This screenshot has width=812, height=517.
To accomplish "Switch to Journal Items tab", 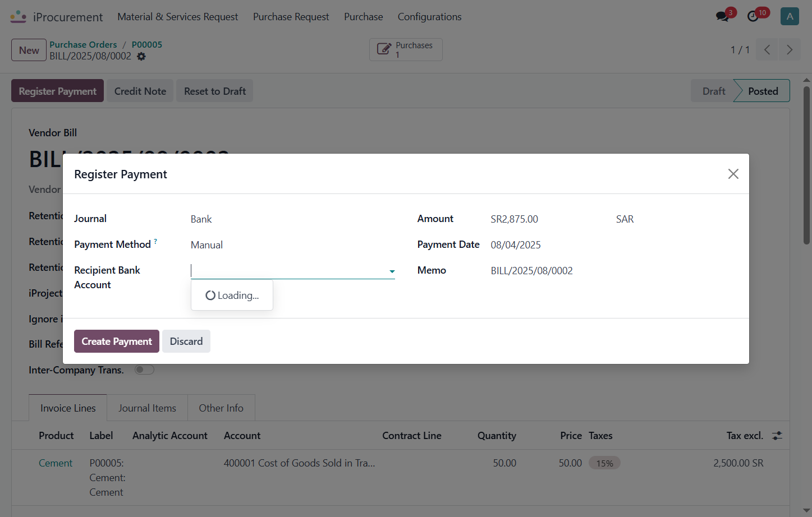I will pyautogui.click(x=147, y=408).
